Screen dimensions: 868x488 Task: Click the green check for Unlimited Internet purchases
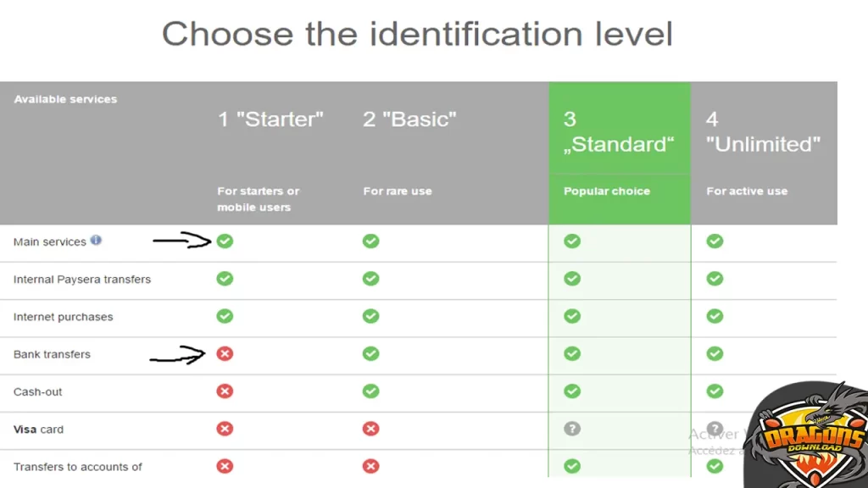click(715, 316)
